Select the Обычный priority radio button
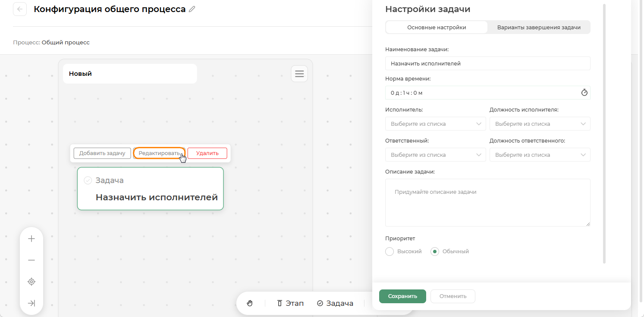The image size is (644, 317). 435,252
